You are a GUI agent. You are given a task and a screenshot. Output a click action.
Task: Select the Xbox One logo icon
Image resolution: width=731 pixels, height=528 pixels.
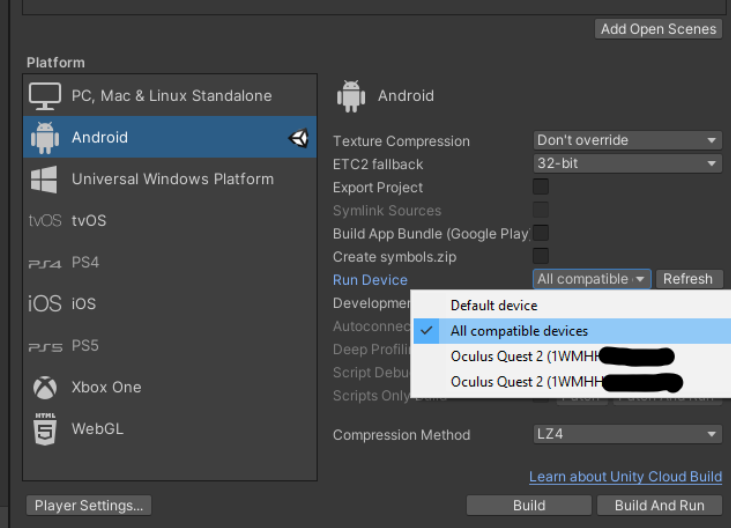(45, 387)
